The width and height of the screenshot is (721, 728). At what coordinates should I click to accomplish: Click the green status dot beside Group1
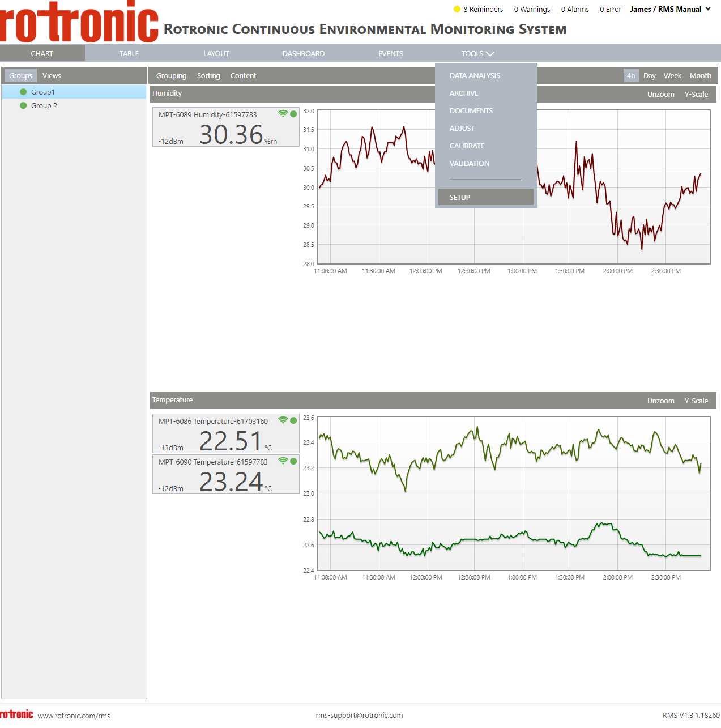tap(23, 92)
